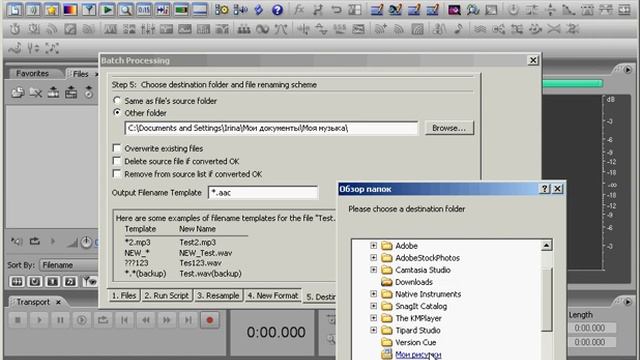Expand the SnagIt Catalog folder node
The image size is (640, 360).
coord(373,306)
